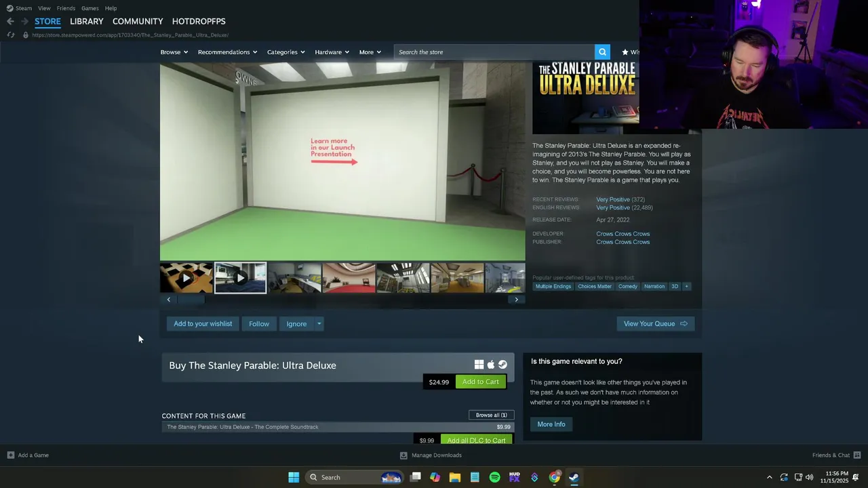Screen dimensions: 868x488
Task: Open the HOTDROPFPS profile tab
Action: pyautogui.click(x=199, y=21)
